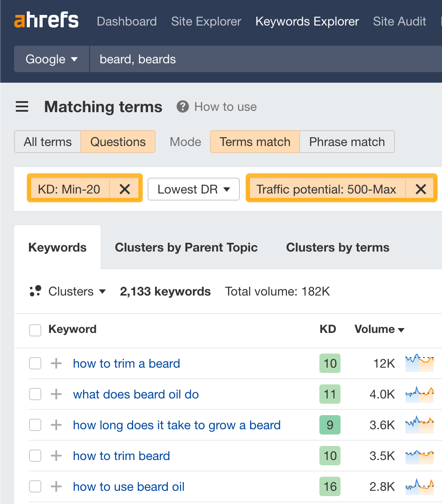Open the Lowest DR dropdown
Screen dimensions: 442x504
point(193,189)
